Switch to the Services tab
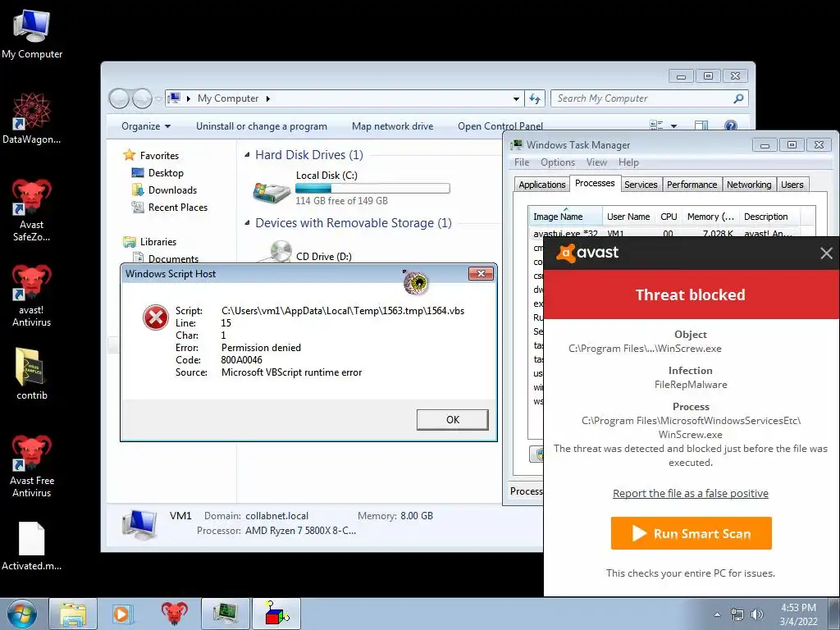Screen dimensions: 840x630 coord(641,185)
